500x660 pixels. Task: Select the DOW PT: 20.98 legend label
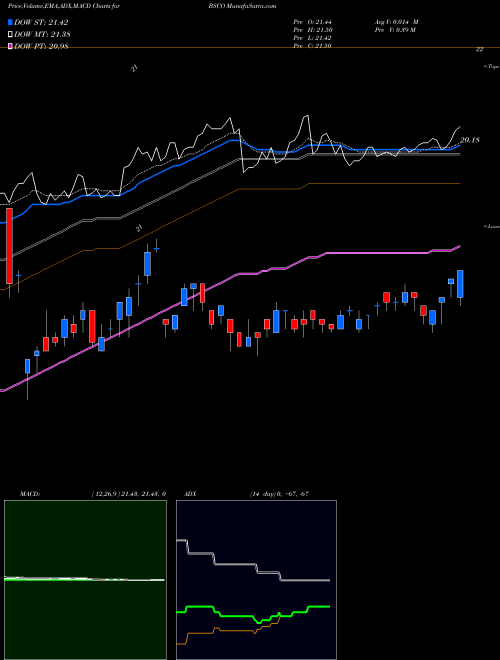(41, 46)
